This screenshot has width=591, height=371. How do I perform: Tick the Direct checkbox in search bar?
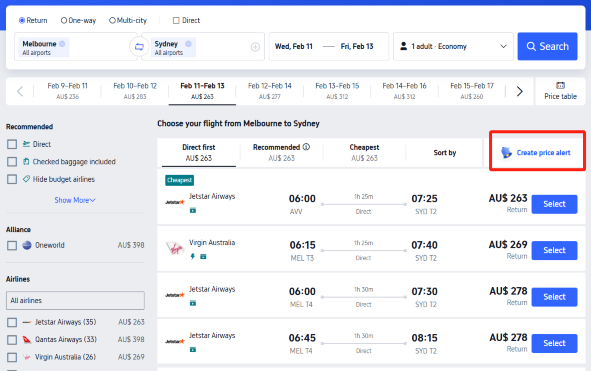(176, 20)
